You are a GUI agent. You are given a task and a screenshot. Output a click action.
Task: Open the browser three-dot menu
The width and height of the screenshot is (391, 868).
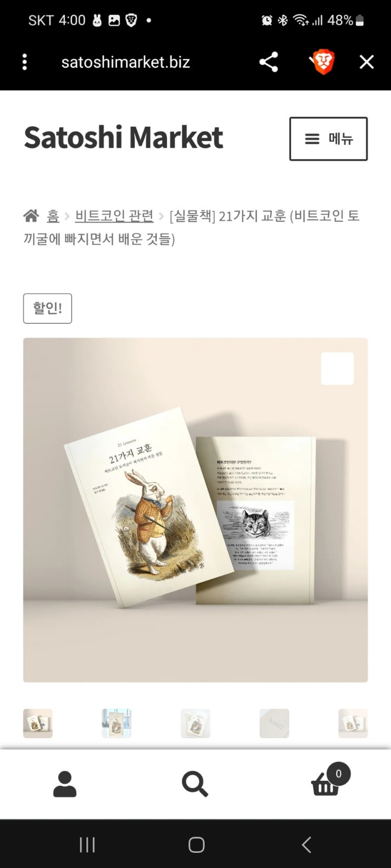[25, 62]
